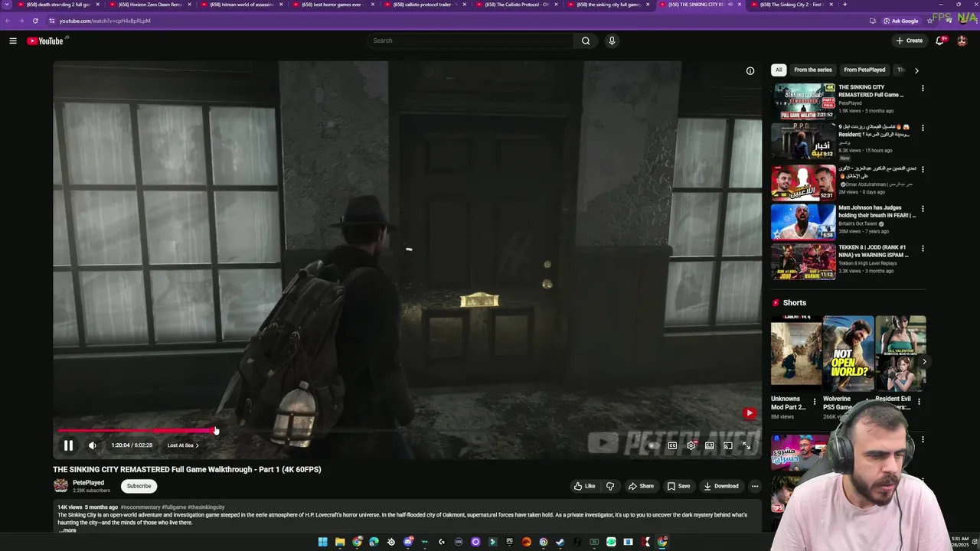Download the video
Viewport: 980px width, 551px height.
pyautogui.click(x=721, y=486)
